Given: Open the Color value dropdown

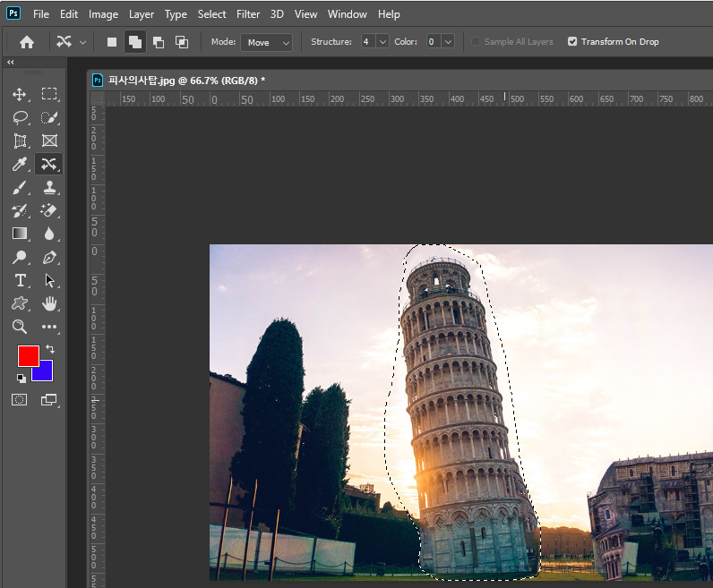Looking at the screenshot, I should point(448,42).
